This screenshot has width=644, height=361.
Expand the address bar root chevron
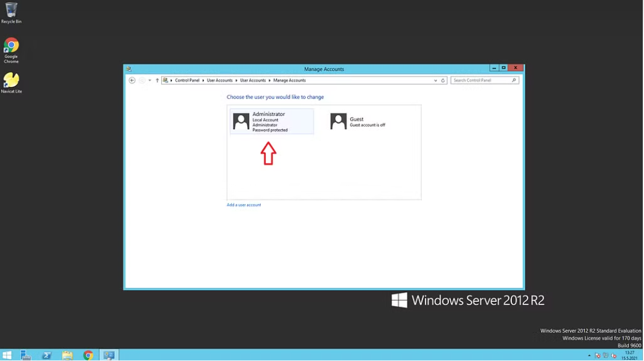171,80
